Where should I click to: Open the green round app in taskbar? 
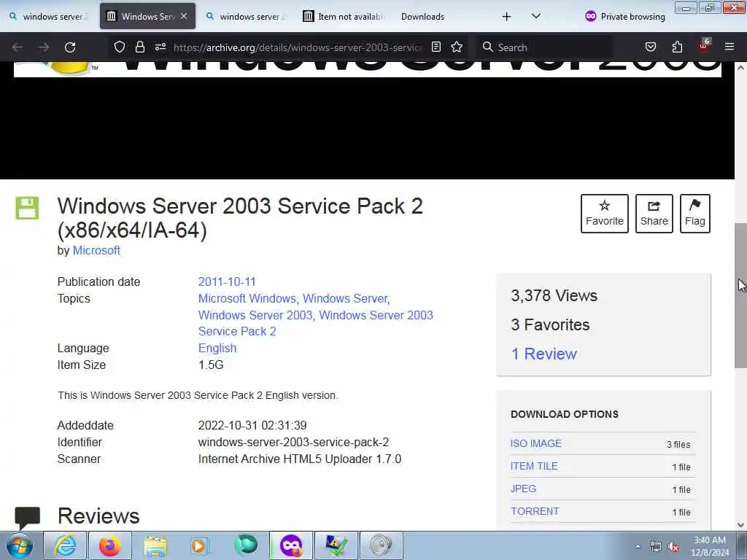click(246, 545)
